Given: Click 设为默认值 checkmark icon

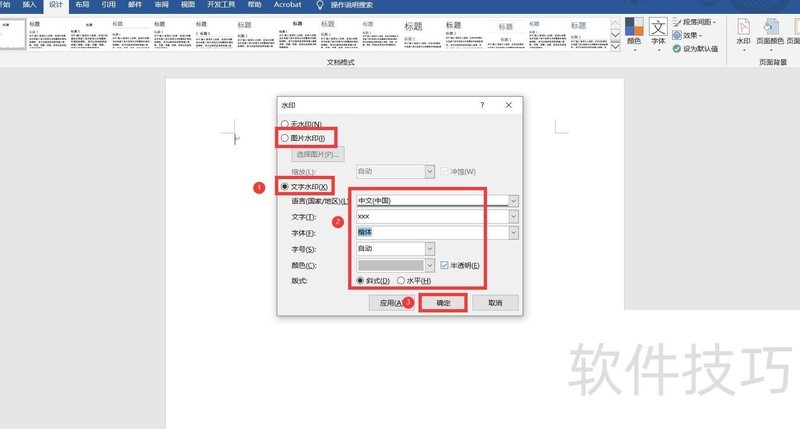Looking at the screenshot, I should 677,48.
